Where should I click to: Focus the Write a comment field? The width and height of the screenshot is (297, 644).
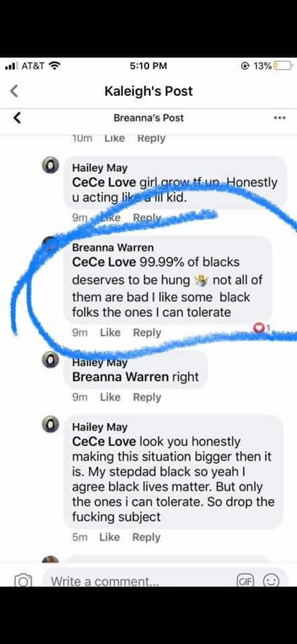(x=138, y=581)
